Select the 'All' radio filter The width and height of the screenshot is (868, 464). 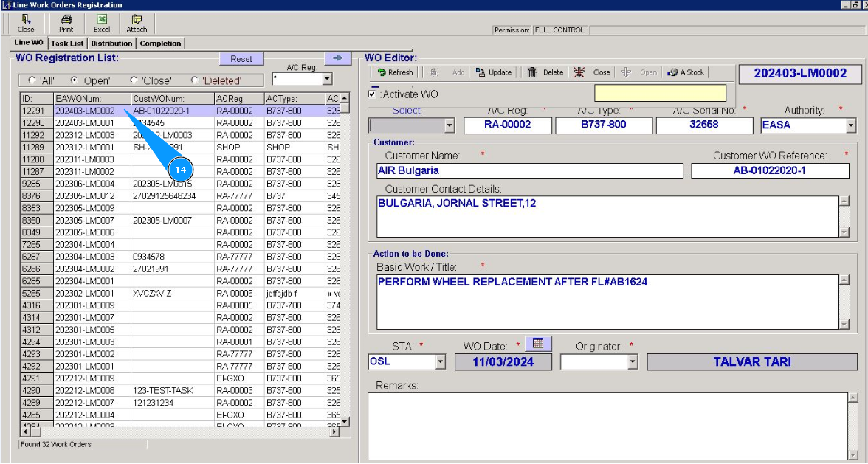(32, 80)
